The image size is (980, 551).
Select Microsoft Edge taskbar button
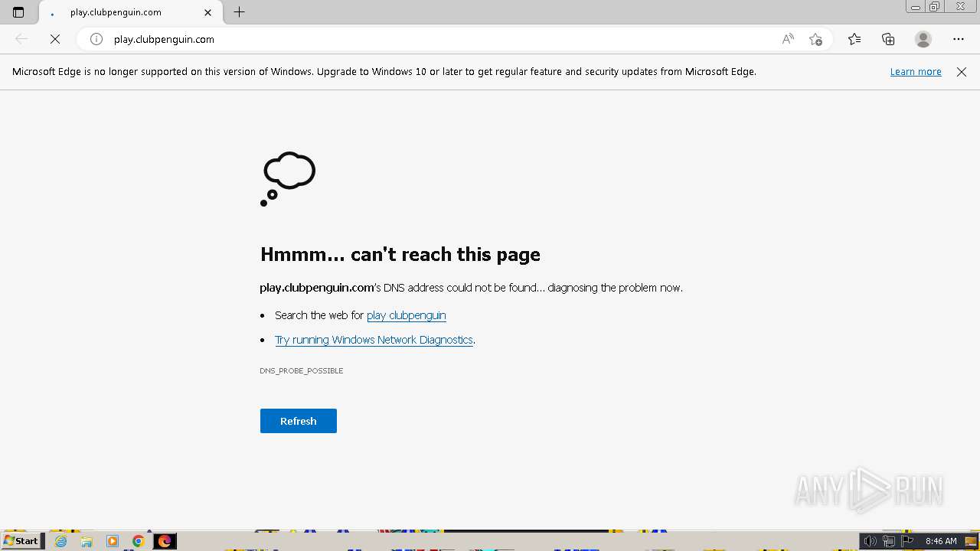(x=165, y=541)
